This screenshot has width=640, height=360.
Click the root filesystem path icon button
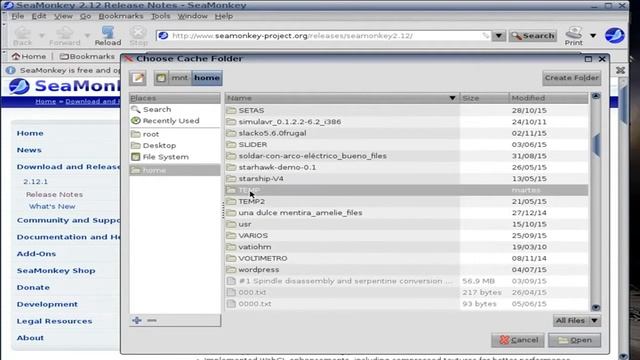pos(161,78)
